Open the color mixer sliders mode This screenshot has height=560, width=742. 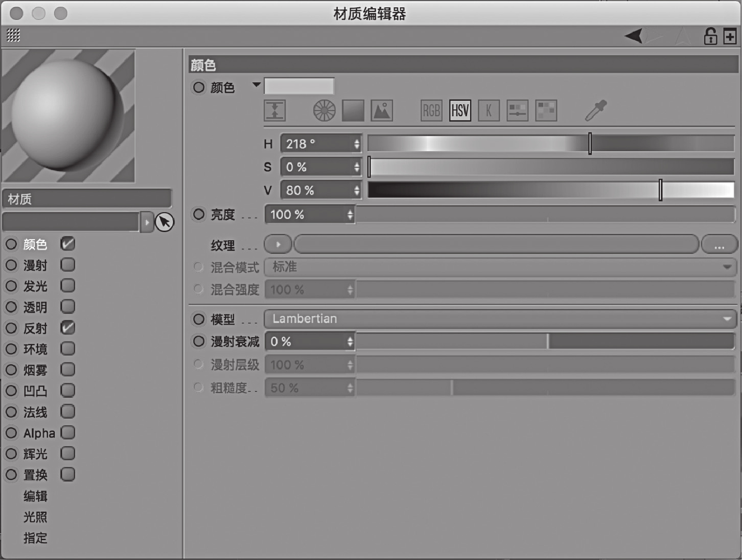pos(517,110)
